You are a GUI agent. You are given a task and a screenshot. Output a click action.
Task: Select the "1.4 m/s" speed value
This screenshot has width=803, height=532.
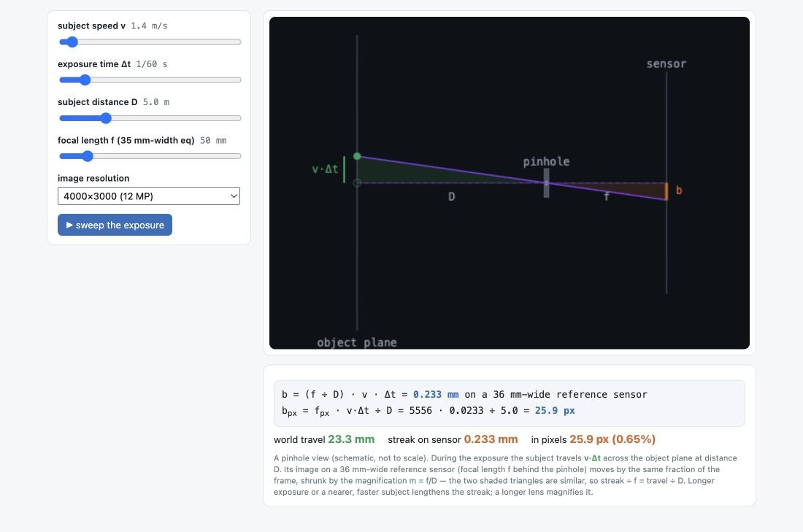tap(149, 26)
